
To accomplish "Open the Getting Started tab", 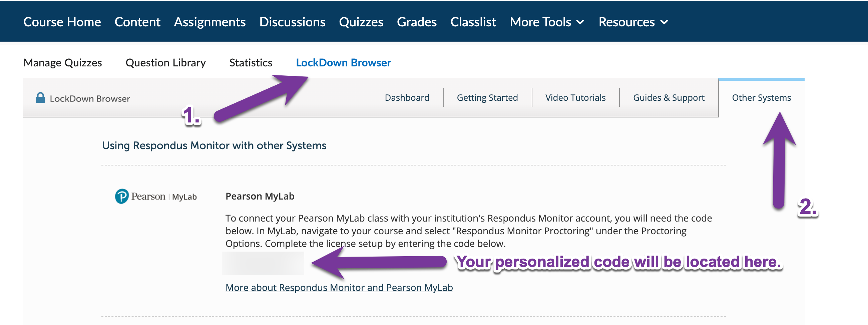I will point(487,97).
